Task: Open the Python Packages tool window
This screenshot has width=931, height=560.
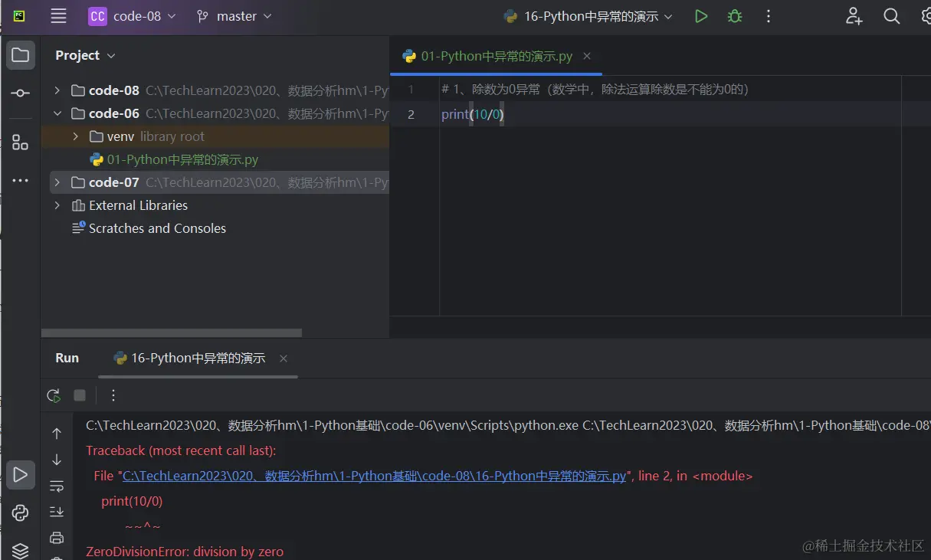Action: [x=20, y=512]
